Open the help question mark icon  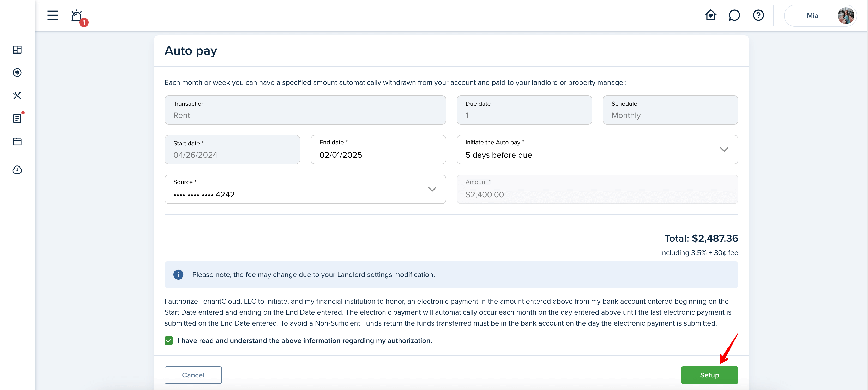click(758, 15)
